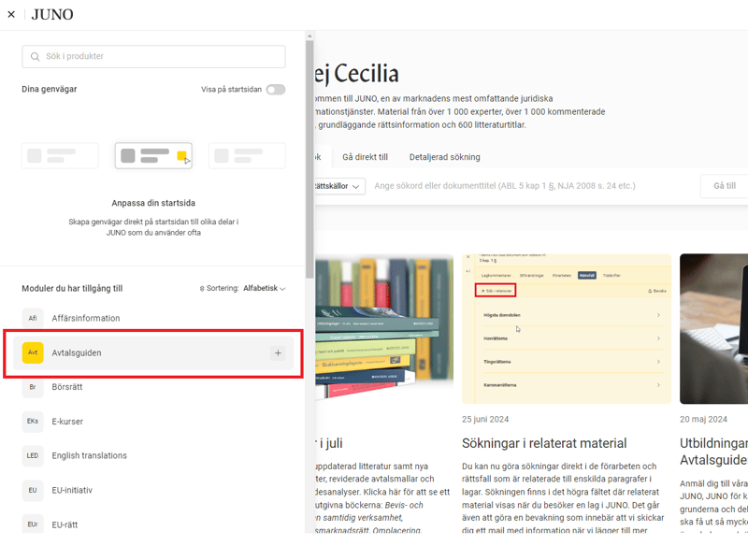The image size is (748, 560).
Task: Close the side panel with the X icon
Action: [x=11, y=14]
